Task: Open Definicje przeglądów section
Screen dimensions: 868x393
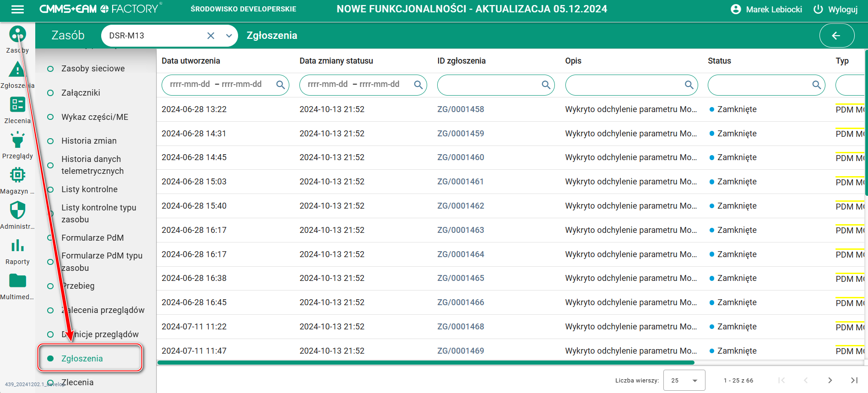Action: click(x=100, y=334)
